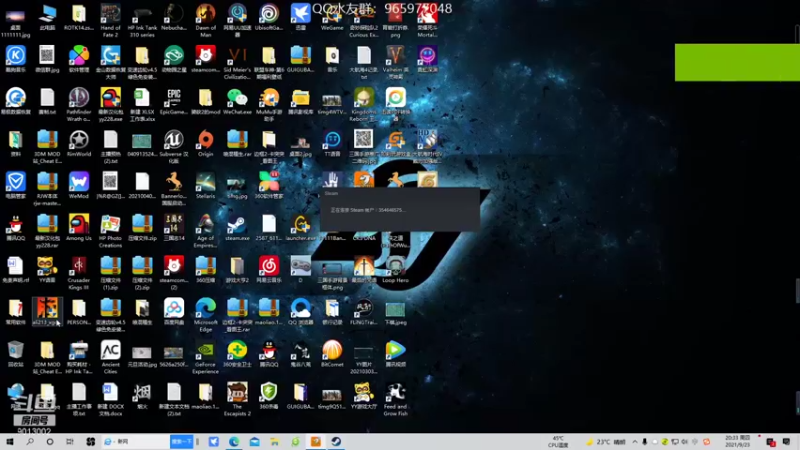Open the Nebuchadnezzar game shortcut

point(174,18)
